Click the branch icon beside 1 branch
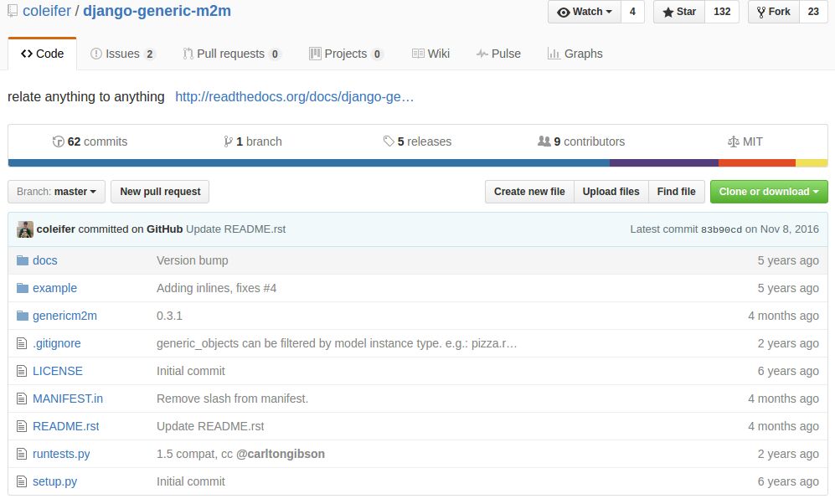This screenshot has height=504, width=835. point(228,141)
